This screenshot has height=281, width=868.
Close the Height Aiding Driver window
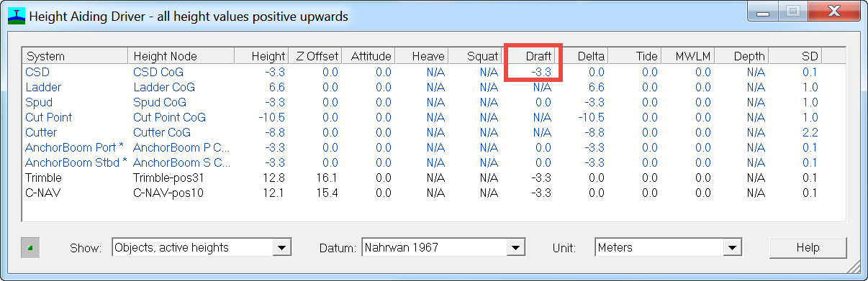coord(836,12)
